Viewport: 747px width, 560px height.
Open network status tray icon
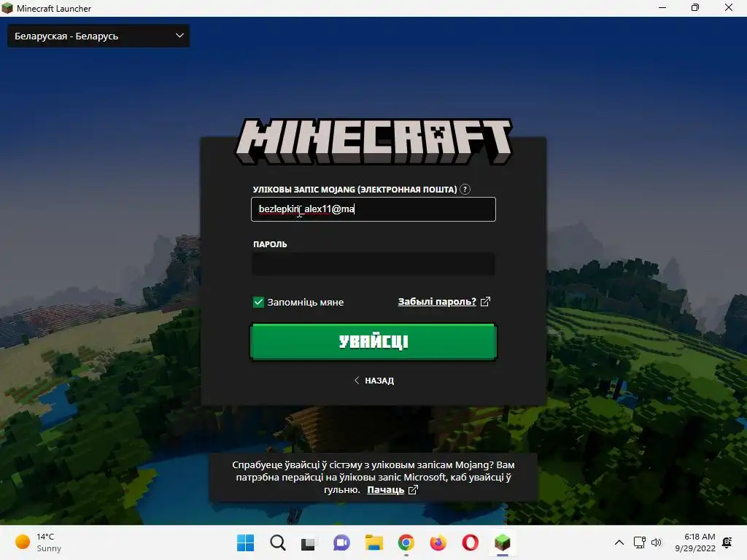(639, 542)
